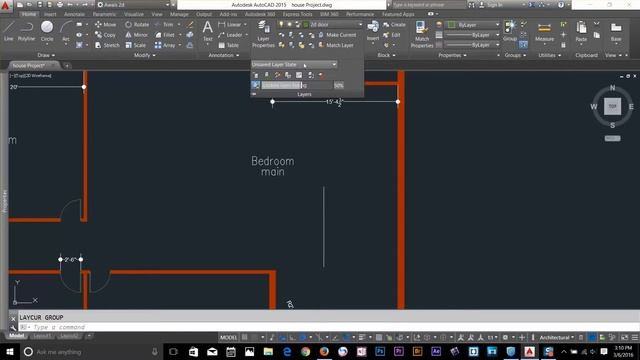Insert a Table from Annotation panel
This screenshot has height=360, width=640.
tap(229, 45)
